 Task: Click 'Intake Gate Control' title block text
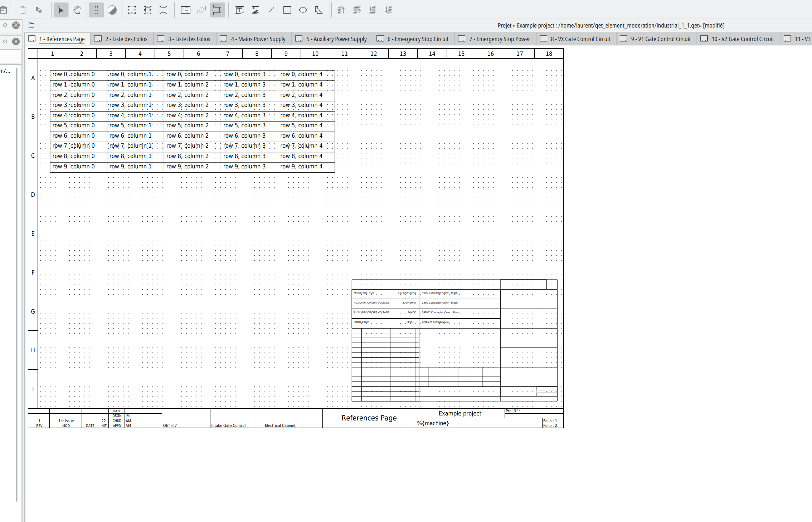point(228,425)
